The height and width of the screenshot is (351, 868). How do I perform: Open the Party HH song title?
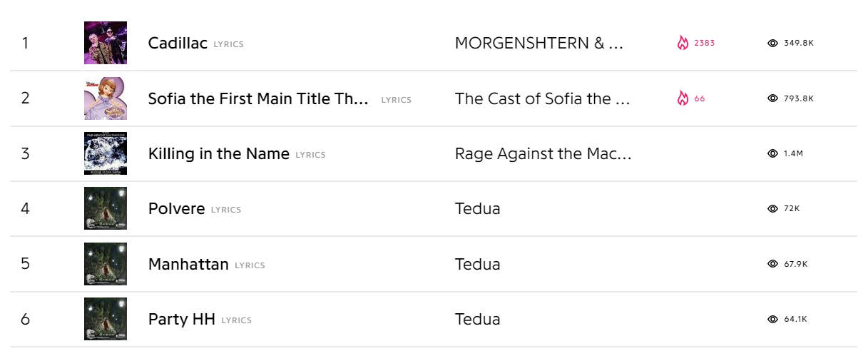click(x=181, y=320)
